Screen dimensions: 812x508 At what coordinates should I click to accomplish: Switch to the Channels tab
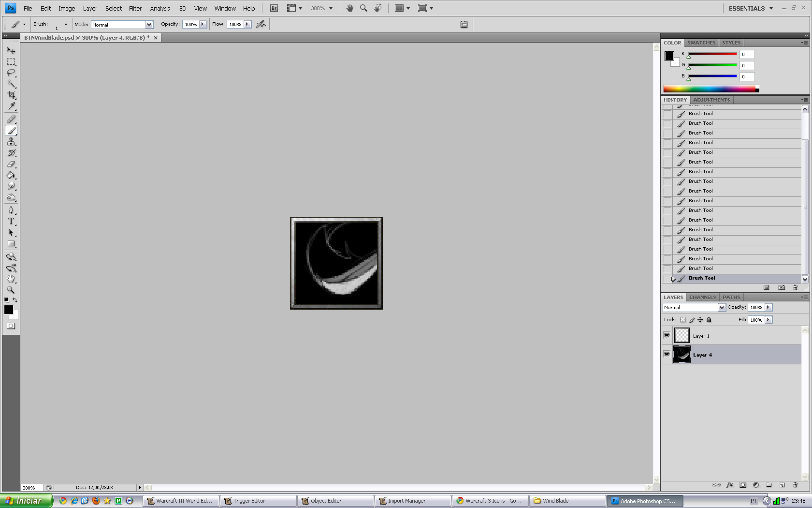click(702, 297)
